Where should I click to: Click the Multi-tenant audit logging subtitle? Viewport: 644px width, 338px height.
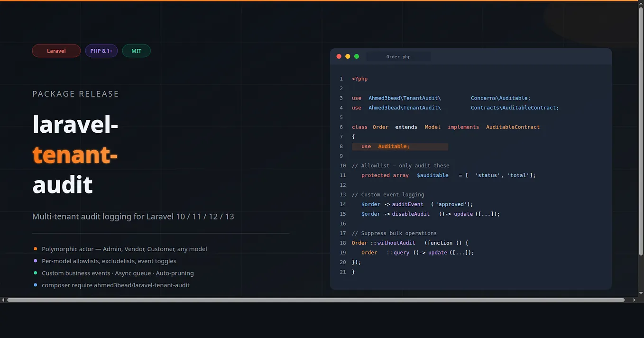133,217
